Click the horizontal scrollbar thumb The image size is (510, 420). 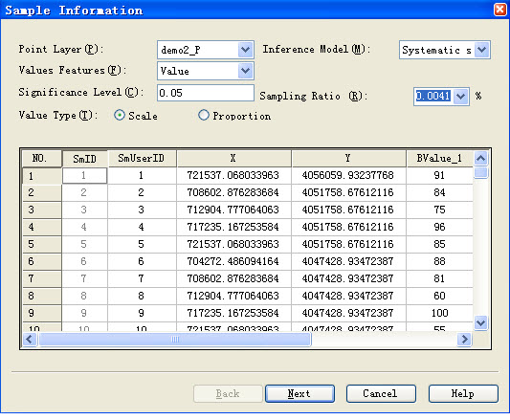175,340
